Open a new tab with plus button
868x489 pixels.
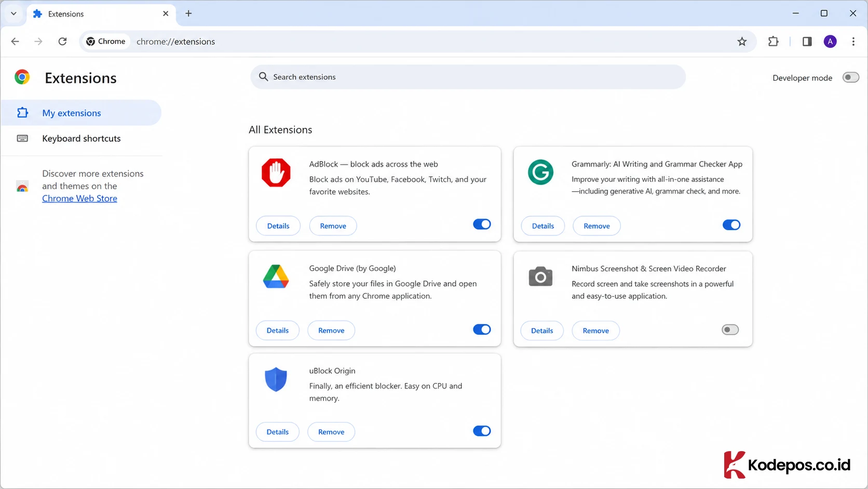pos(188,14)
